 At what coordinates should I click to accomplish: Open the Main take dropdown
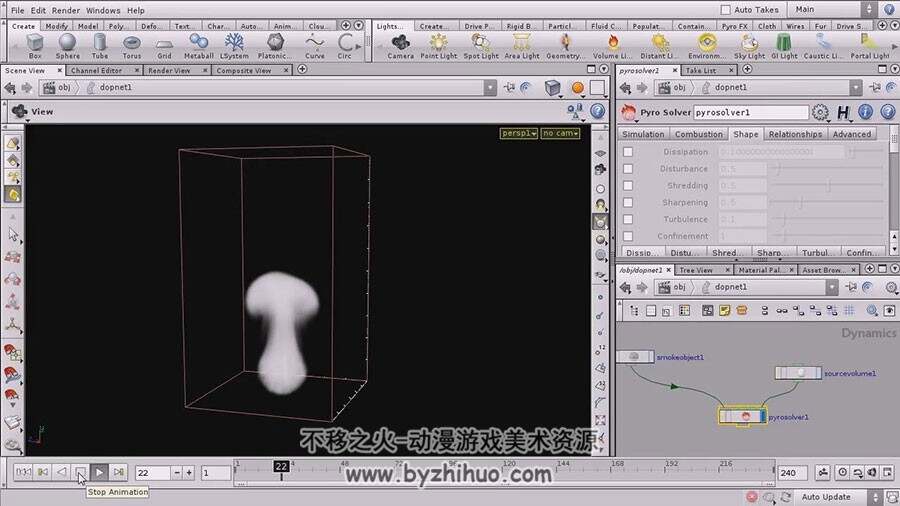coord(833,10)
